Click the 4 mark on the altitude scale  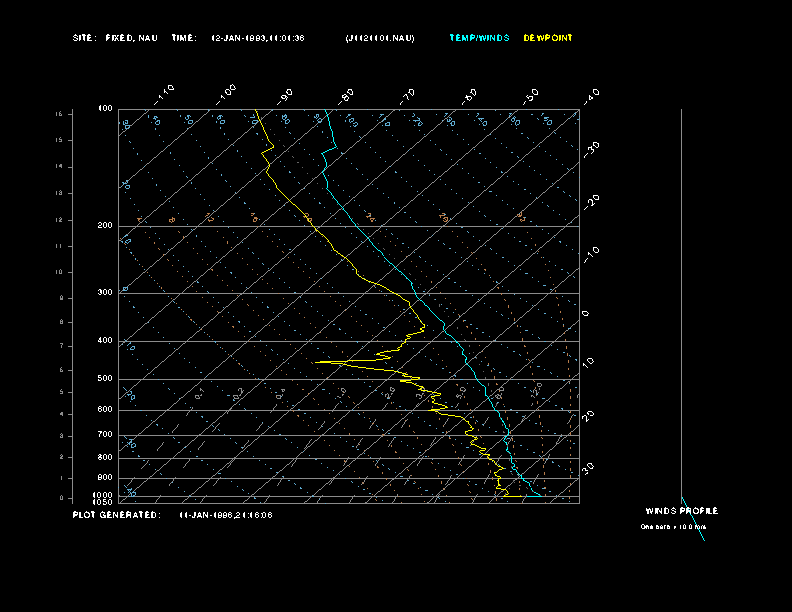coord(62,415)
